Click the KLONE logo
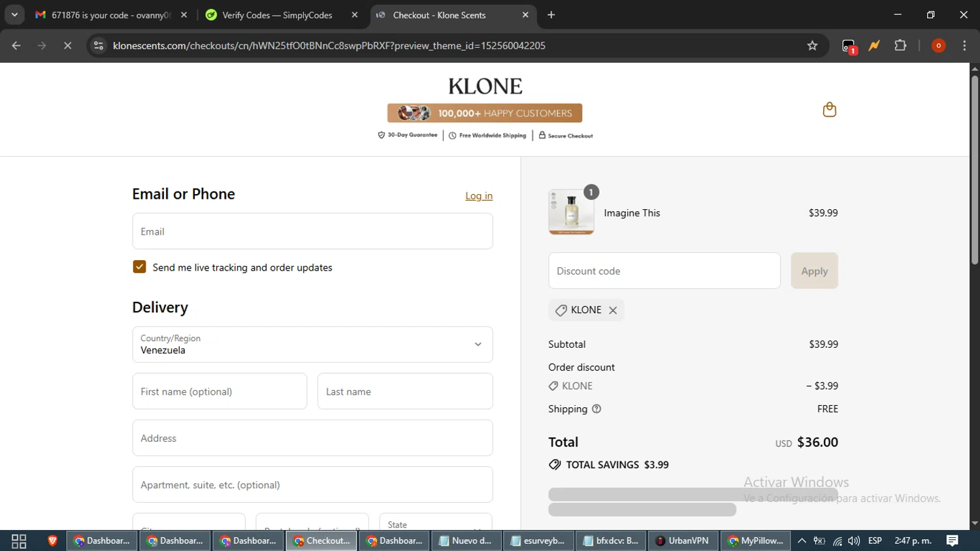 pos(485,86)
